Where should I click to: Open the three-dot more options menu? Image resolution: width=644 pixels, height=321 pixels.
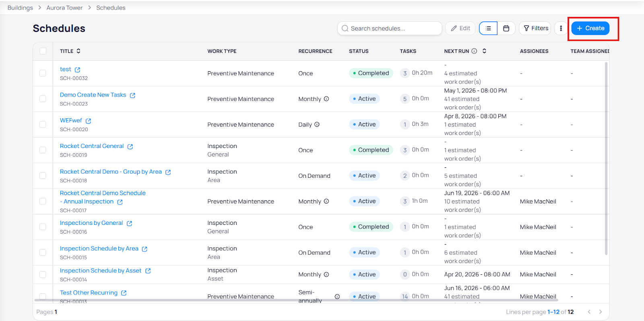point(561,28)
